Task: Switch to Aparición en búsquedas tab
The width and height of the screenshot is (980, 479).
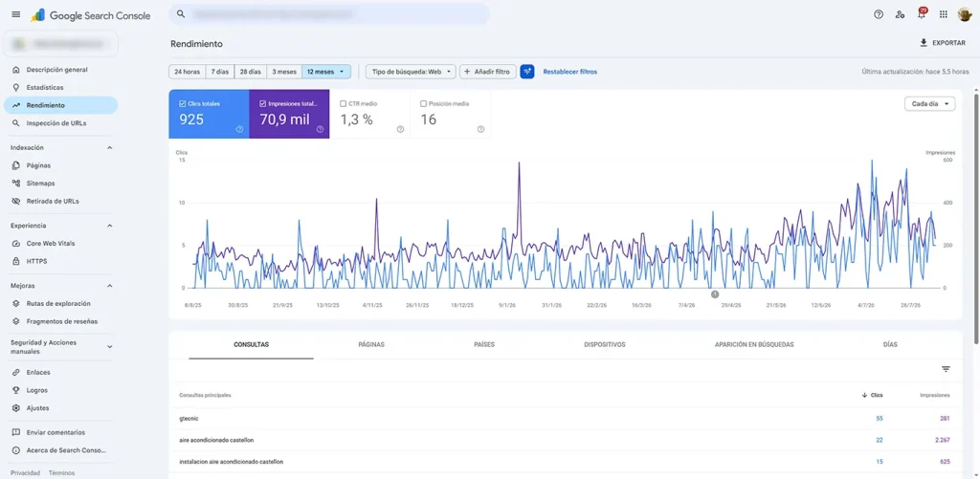Action: pyautogui.click(x=754, y=345)
